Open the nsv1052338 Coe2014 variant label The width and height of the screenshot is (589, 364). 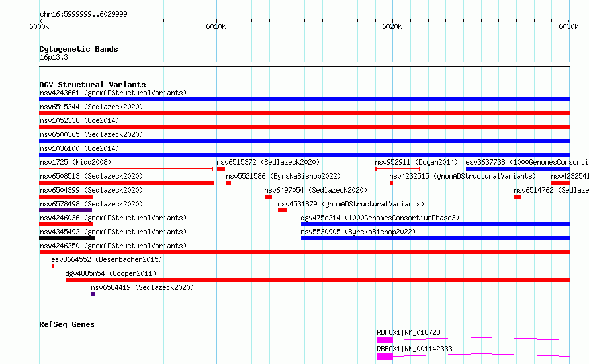tap(79, 120)
